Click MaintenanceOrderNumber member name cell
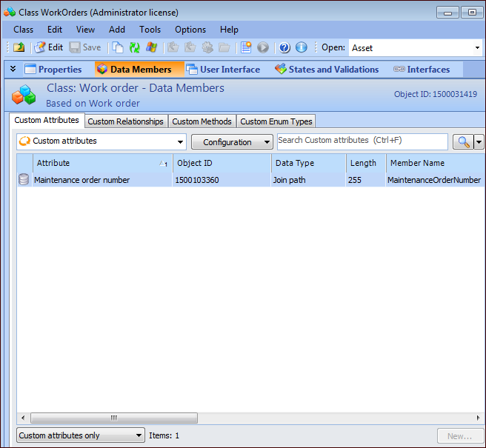 [435, 180]
